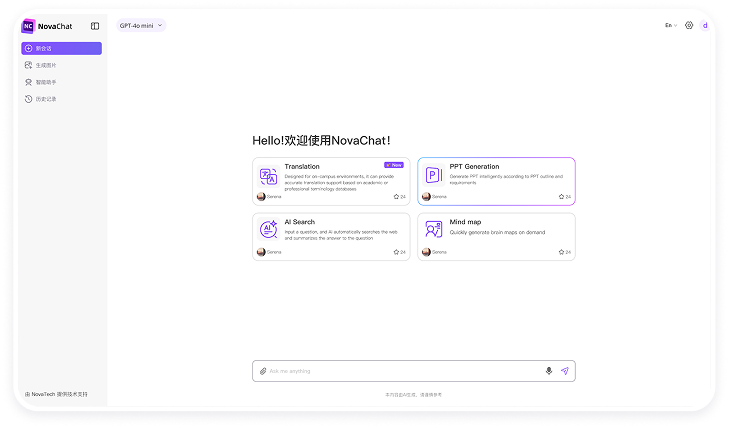729x429 pixels.
Task: Click the assistant ribbon icon in the sidebar
Action: coord(28,82)
